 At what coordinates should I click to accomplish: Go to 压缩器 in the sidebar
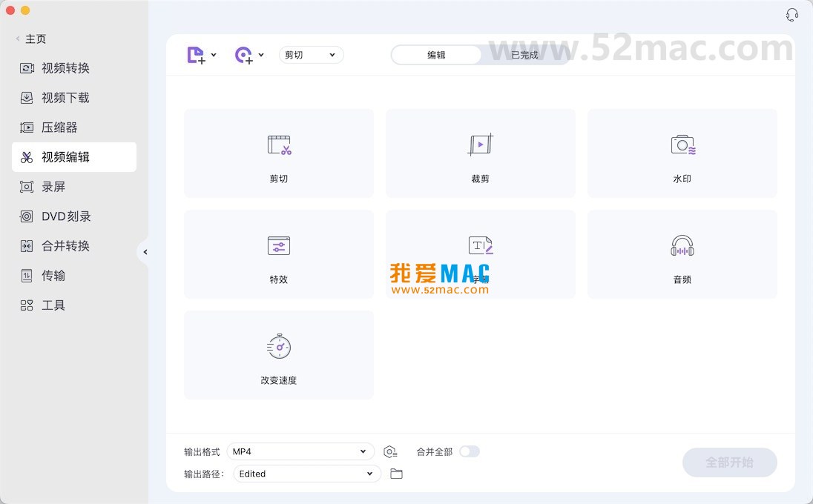pos(73,127)
